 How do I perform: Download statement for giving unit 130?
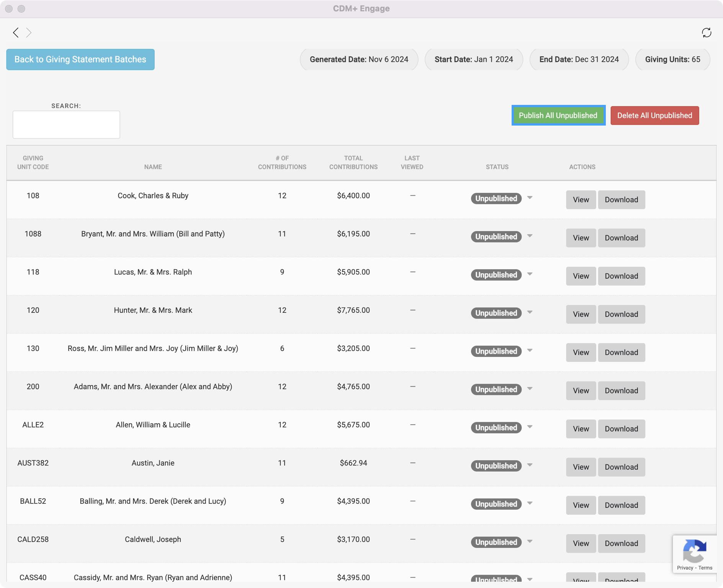(621, 352)
